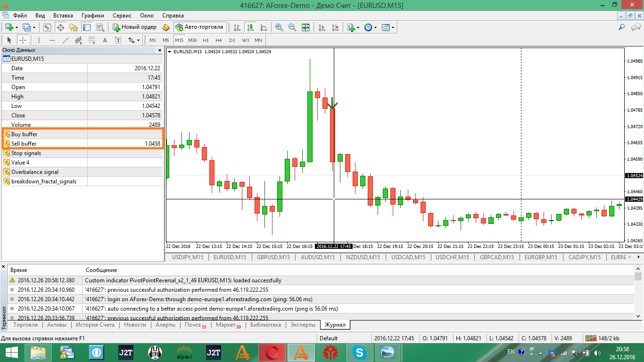Open the Indicators list icon
Image resolution: width=644 pixels, height=362 pixels.
pos(351,27)
